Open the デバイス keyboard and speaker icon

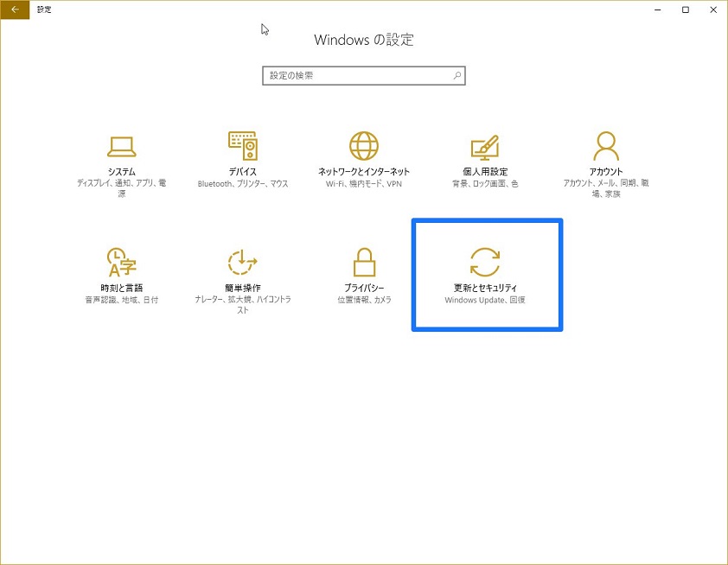[x=243, y=146]
